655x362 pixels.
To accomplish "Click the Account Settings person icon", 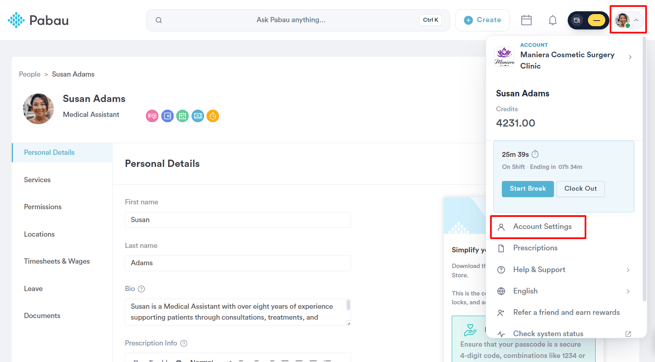I will 501,227.
